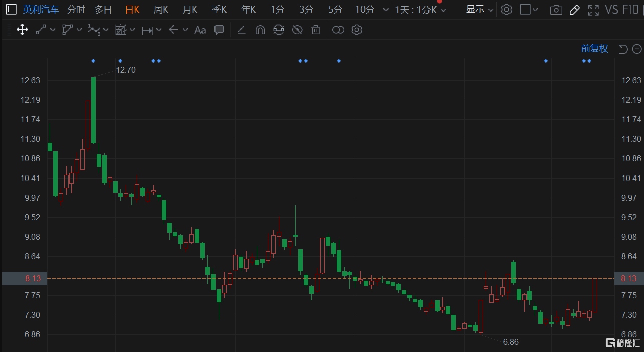This screenshot has width=644, height=352.
Task: Select the 月K tab
Action: [x=190, y=9]
